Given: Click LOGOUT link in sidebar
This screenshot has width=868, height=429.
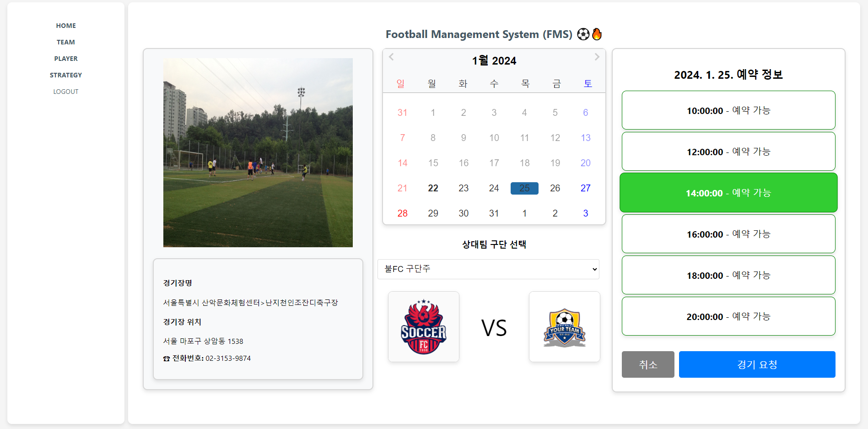Looking at the screenshot, I should [x=66, y=92].
